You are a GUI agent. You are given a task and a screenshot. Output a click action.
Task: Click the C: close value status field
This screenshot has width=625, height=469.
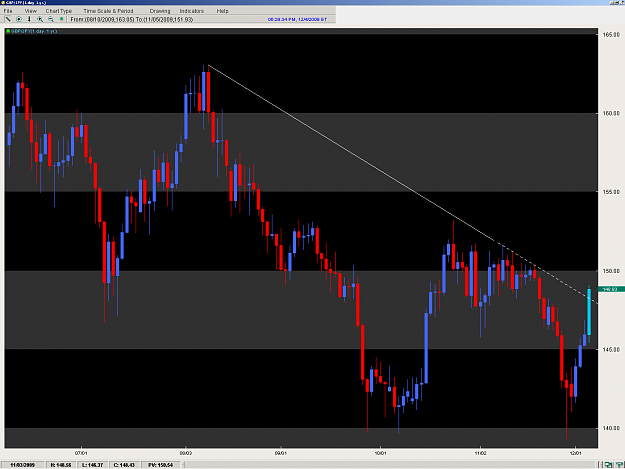coord(124,465)
